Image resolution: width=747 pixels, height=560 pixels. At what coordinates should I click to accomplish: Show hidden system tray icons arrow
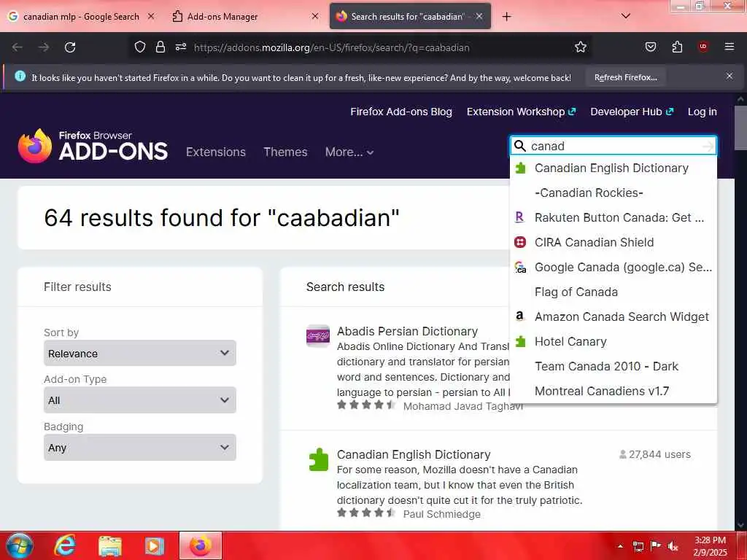620,546
